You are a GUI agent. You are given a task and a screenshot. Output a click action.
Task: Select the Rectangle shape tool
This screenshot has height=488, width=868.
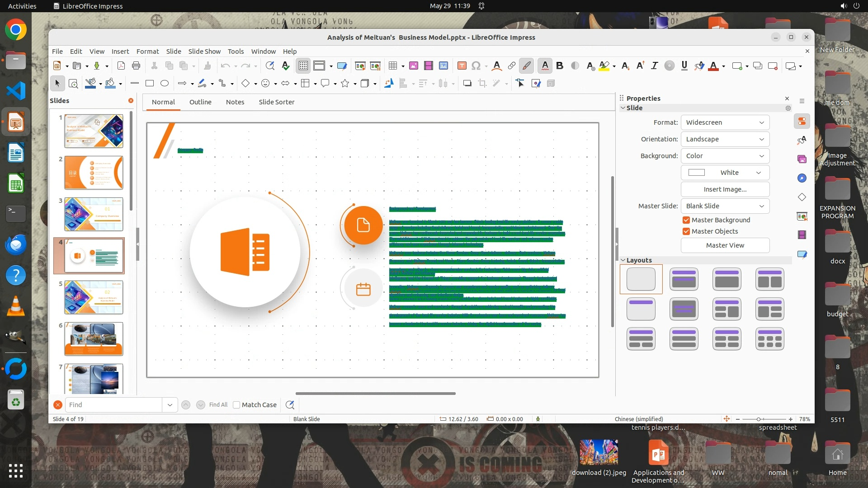coord(150,83)
